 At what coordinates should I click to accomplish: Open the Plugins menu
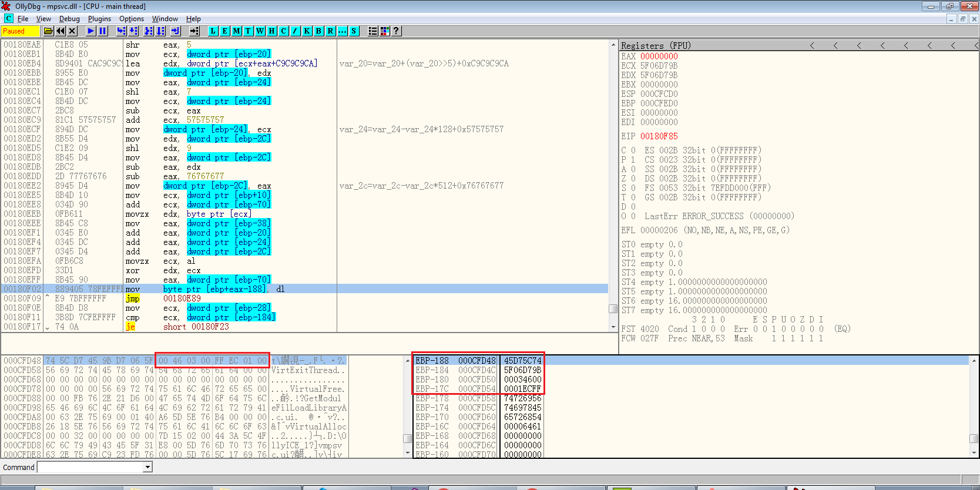[x=99, y=19]
